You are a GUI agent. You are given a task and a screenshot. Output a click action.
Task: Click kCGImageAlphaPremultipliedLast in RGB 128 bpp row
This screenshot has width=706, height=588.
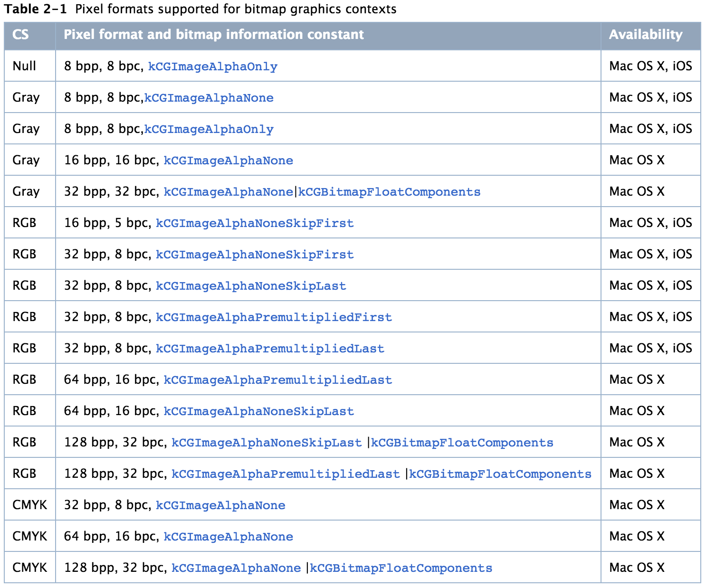pos(286,474)
